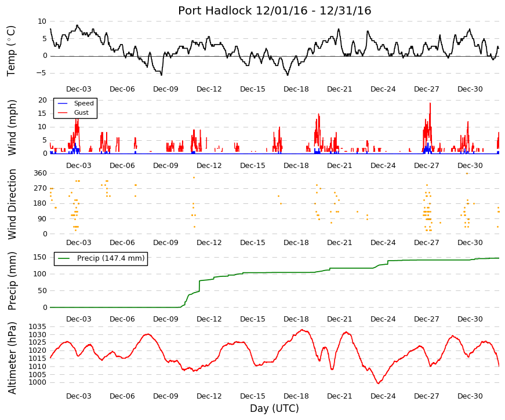Click Dec-24 tick under altimeter plot

383,396
